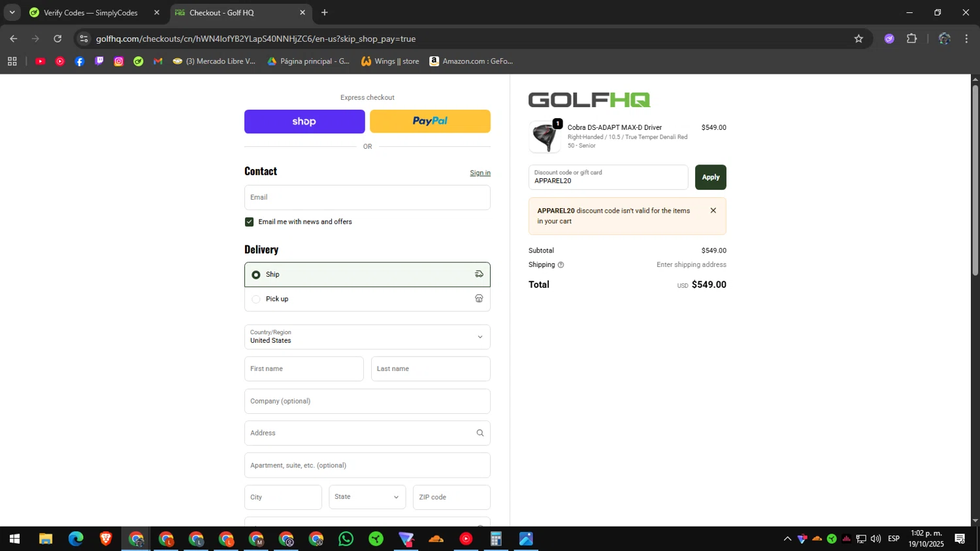Screen dimensions: 980x551
Task: Click the Address field
Action: pyautogui.click(x=367, y=433)
